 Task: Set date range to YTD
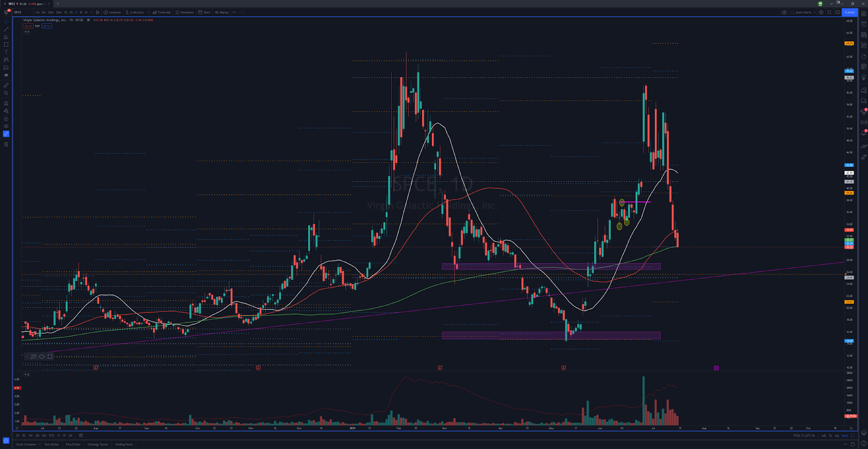52,435
